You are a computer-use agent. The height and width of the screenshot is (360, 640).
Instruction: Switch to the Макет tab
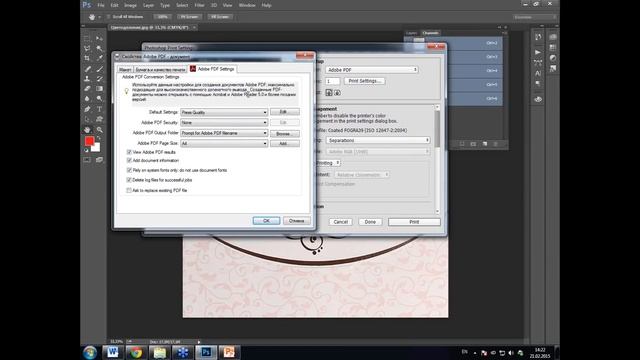125,69
